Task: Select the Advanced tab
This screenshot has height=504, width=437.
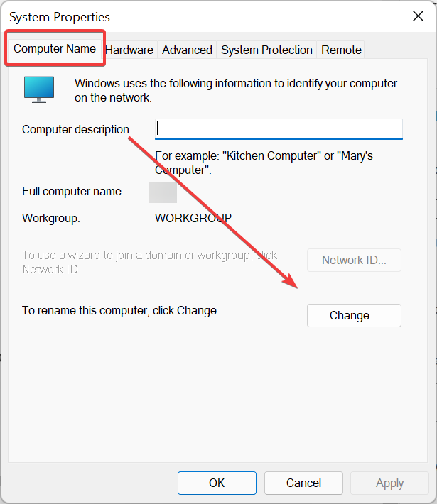Action: click(187, 50)
